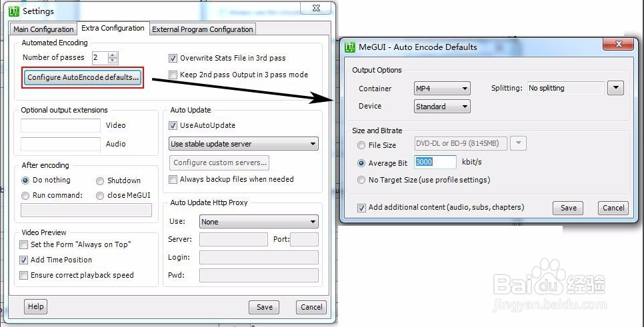Select the Extra Configuration tab
This screenshot has width=644, height=327.
pos(113,28)
